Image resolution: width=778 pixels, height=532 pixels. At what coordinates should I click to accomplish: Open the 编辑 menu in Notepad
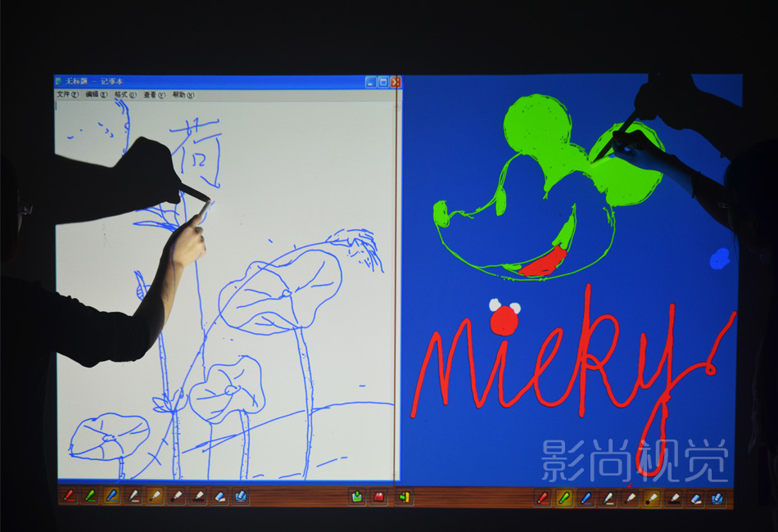pyautogui.click(x=97, y=94)
